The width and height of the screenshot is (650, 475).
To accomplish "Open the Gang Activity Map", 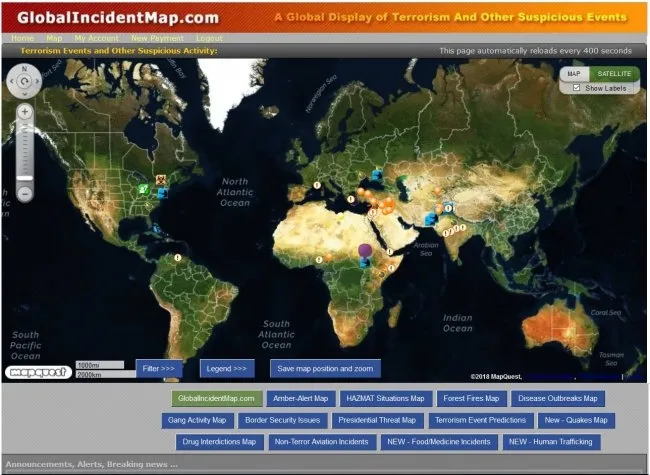I will (197, 420).
